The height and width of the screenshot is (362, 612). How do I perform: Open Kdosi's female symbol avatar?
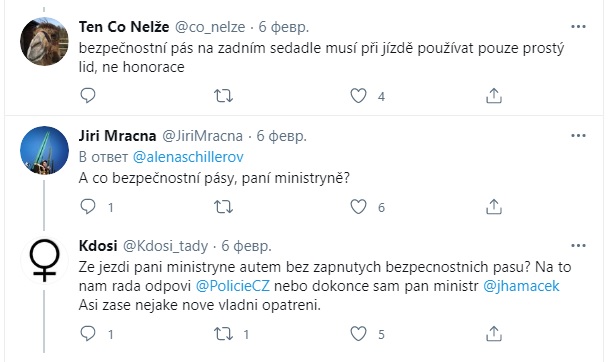click(44, 260)
